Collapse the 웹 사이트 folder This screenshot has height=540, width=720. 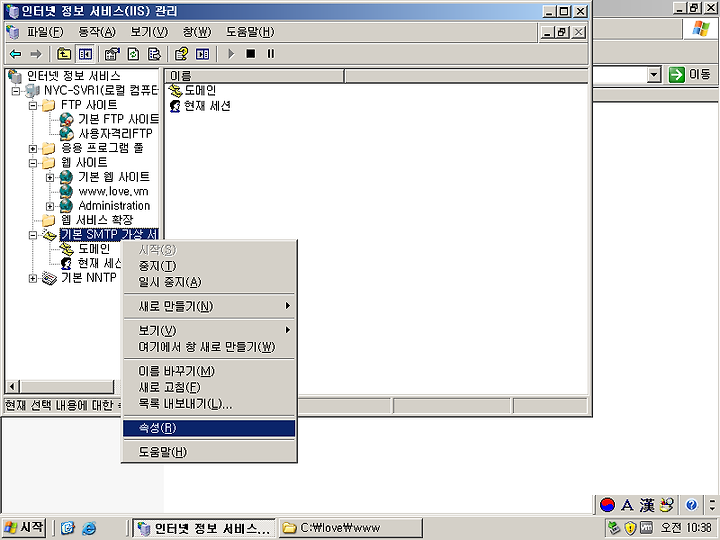(33, 163)
